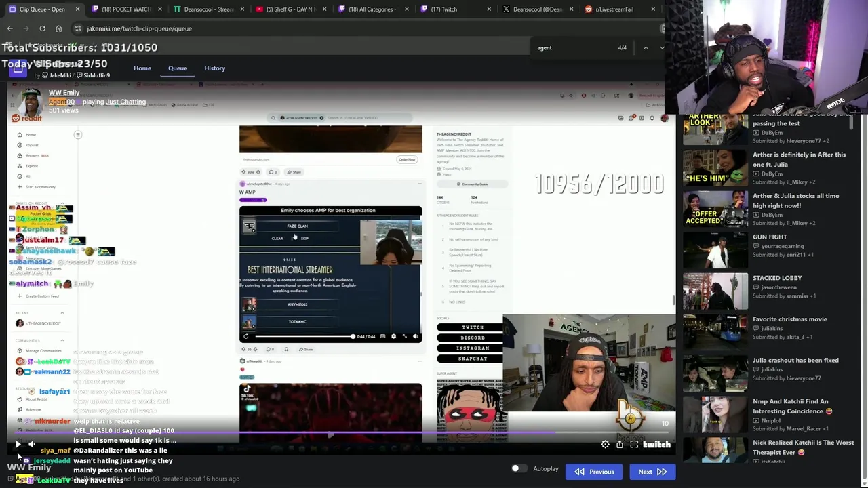Image resolution: width=868 pixels, height=488 pixels.
Task: Open JakeMiki GitHub link
Action: 57,75
